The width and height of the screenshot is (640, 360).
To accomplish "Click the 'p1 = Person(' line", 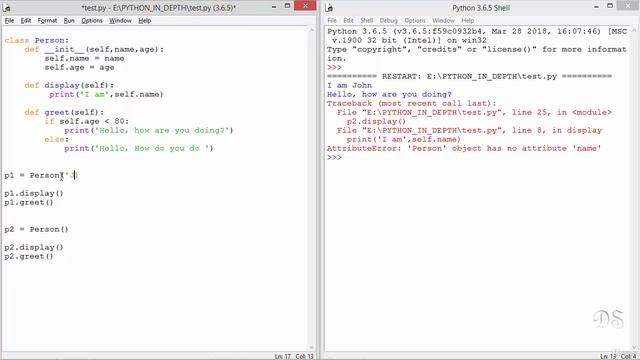I will click(x=41, y=175).
